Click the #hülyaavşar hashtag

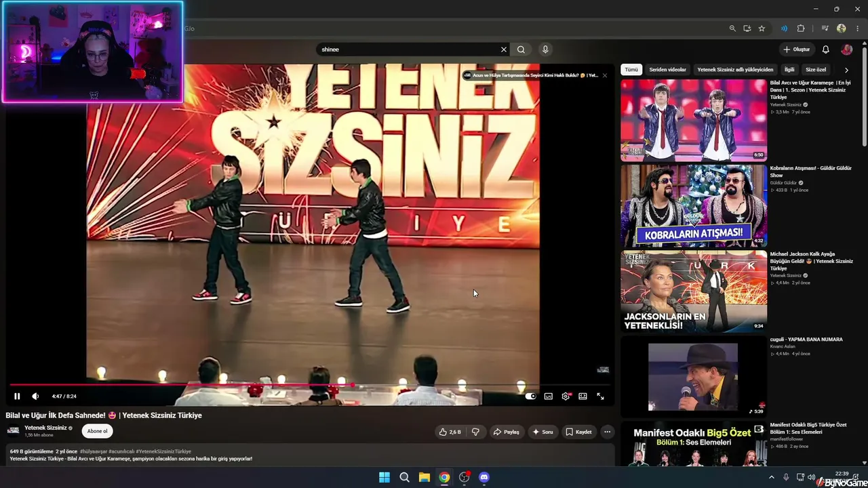93,451
